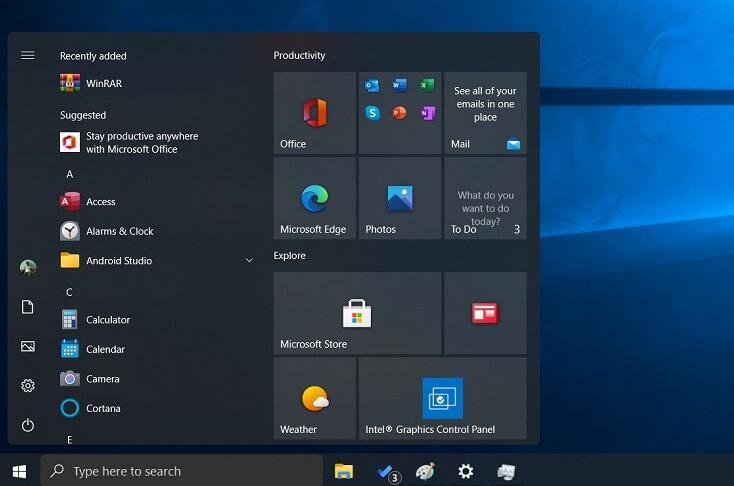
Task: Open Excel in the Office apps tile
Action: [427, 86]
